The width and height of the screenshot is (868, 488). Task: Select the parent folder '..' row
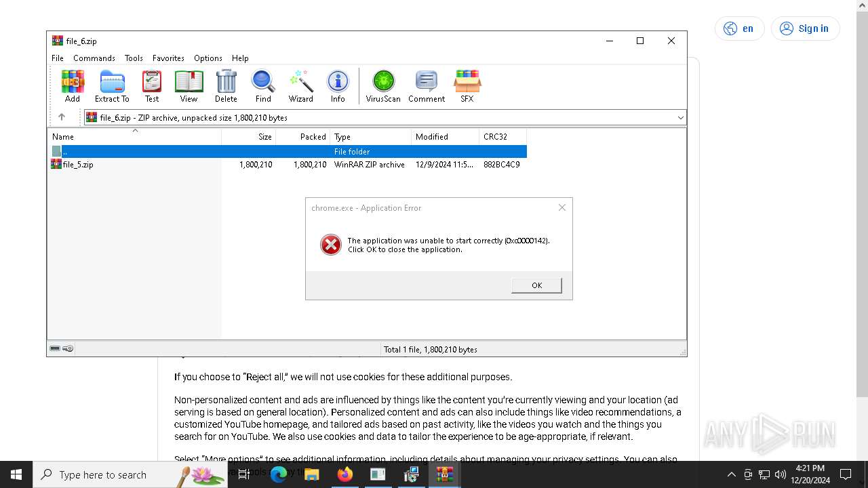point(288,152)
